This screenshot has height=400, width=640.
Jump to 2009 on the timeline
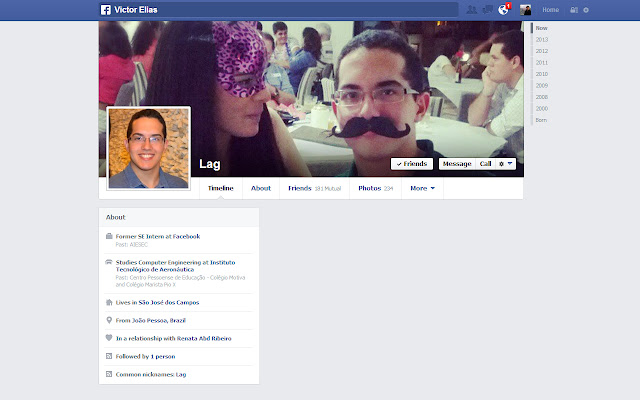coord(542,85)
